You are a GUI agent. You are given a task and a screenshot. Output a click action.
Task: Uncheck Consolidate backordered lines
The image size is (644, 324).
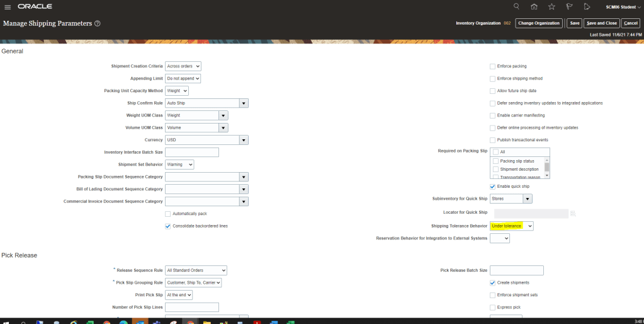(168, 226)
